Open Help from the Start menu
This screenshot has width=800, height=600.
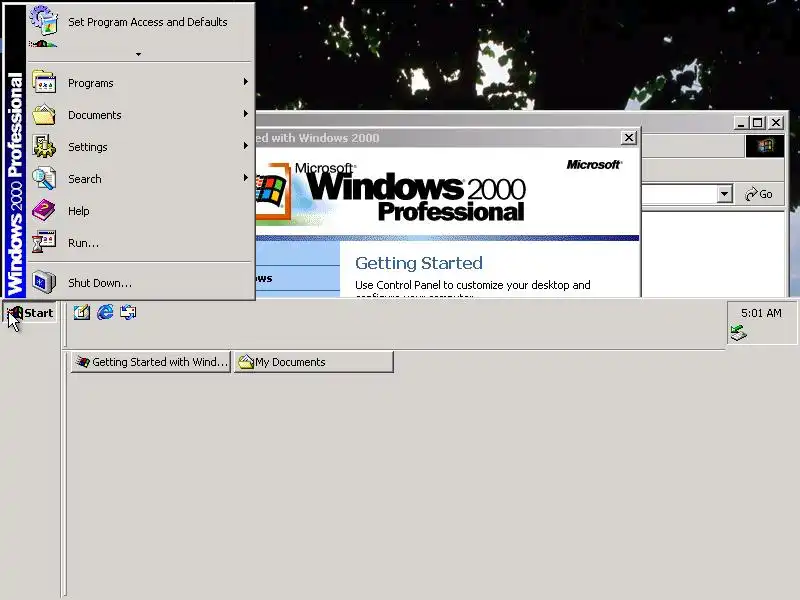pyautogui.click(x=140, y=211)
